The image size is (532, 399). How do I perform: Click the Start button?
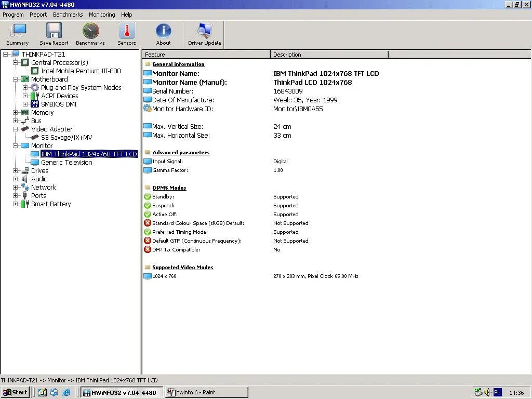click(15, 393)
